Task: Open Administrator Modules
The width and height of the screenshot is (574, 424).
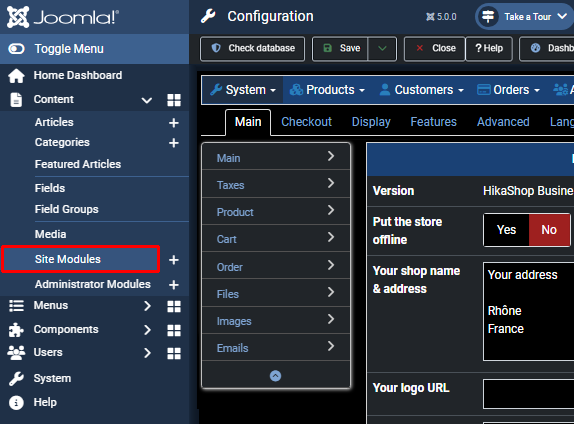Action: (x=93, y=284)
